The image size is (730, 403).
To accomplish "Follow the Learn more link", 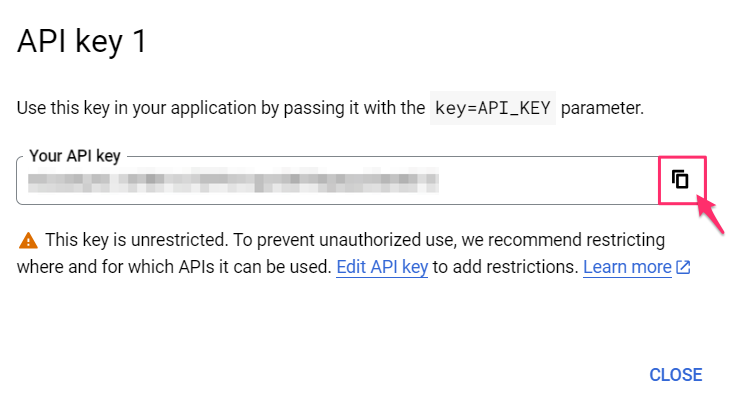I will [x=627, y=267].
